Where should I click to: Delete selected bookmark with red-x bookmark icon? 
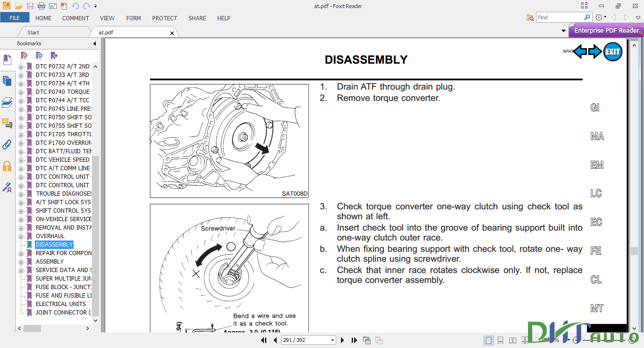point(25,56)
